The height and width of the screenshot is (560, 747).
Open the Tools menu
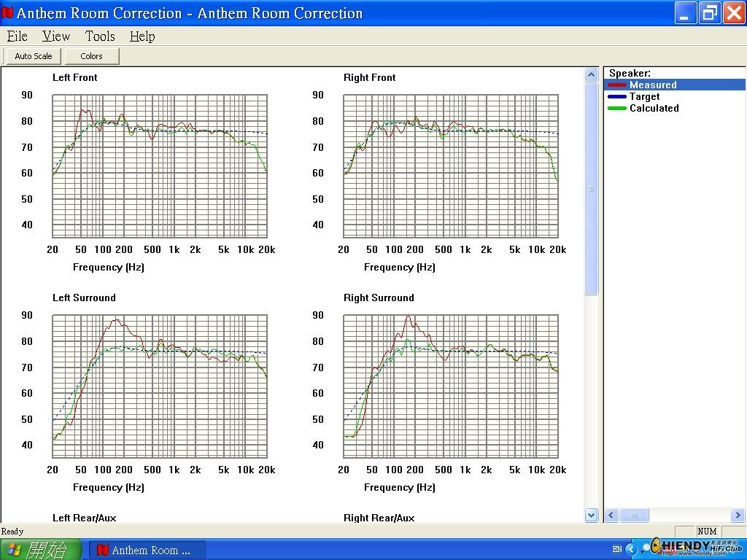[x=100, y=36]
